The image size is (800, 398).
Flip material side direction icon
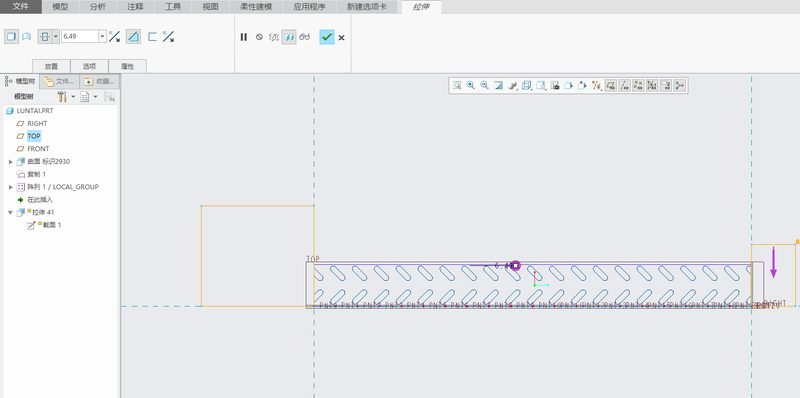click(x=168, y=37)
